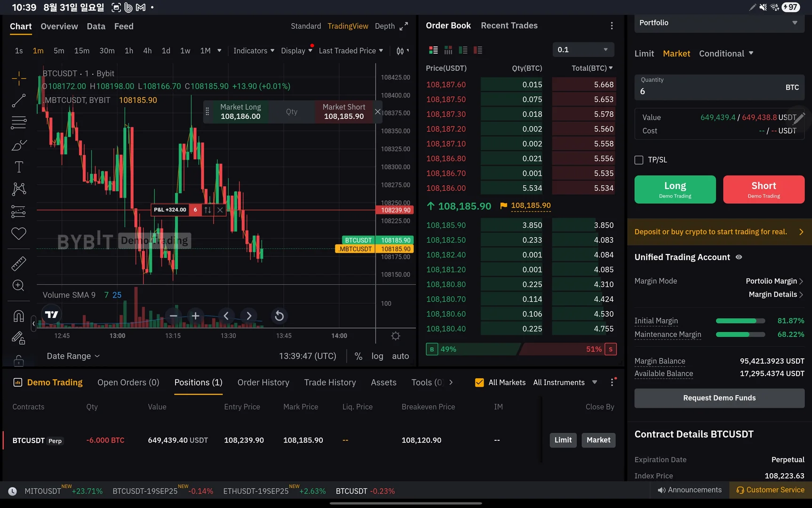
Task: Enable the TP/SL checkbox
Action: pos(639,160)
